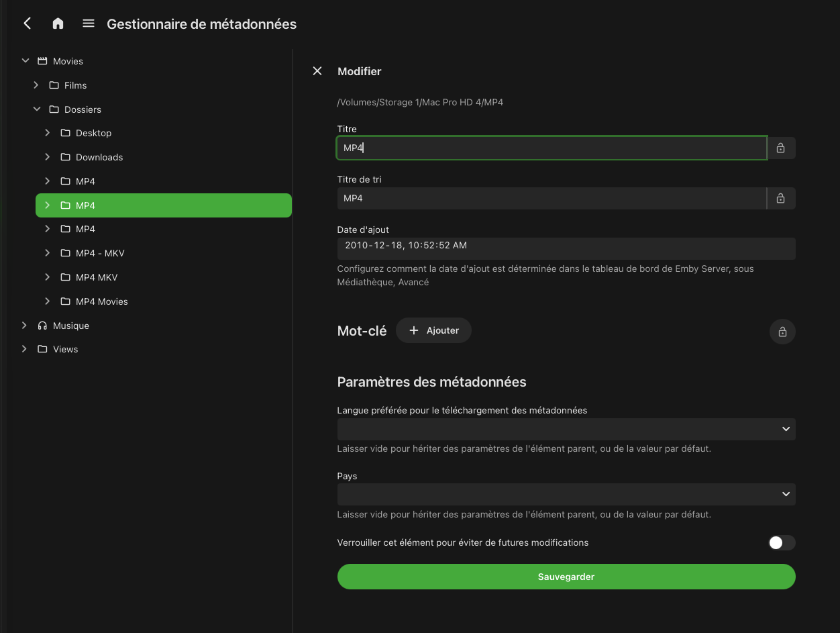This screenshot has height=633, width=840.
Task: Expand the Views node
Action: coord(25,349)
